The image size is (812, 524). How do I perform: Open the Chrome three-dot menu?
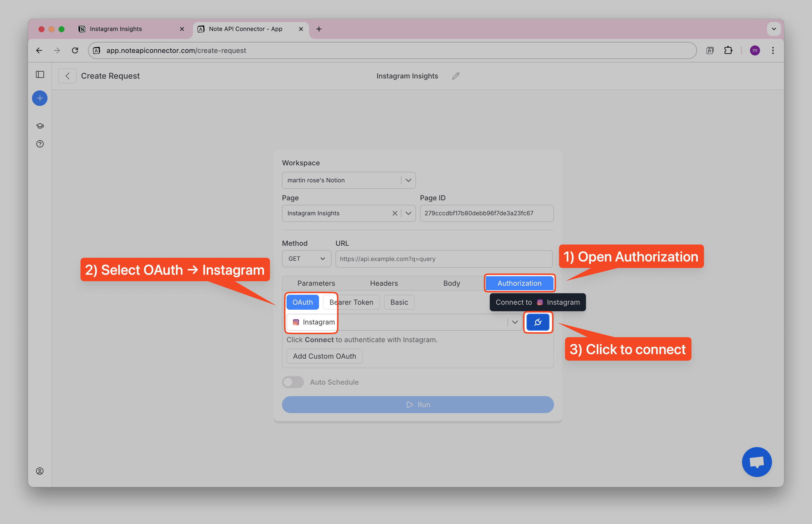(773, 50)
